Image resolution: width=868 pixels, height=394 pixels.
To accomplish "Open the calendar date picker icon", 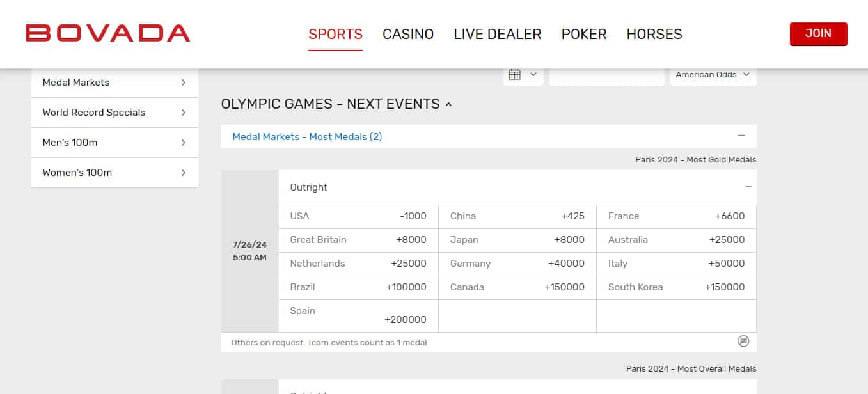I will click(x=514, y=75).
